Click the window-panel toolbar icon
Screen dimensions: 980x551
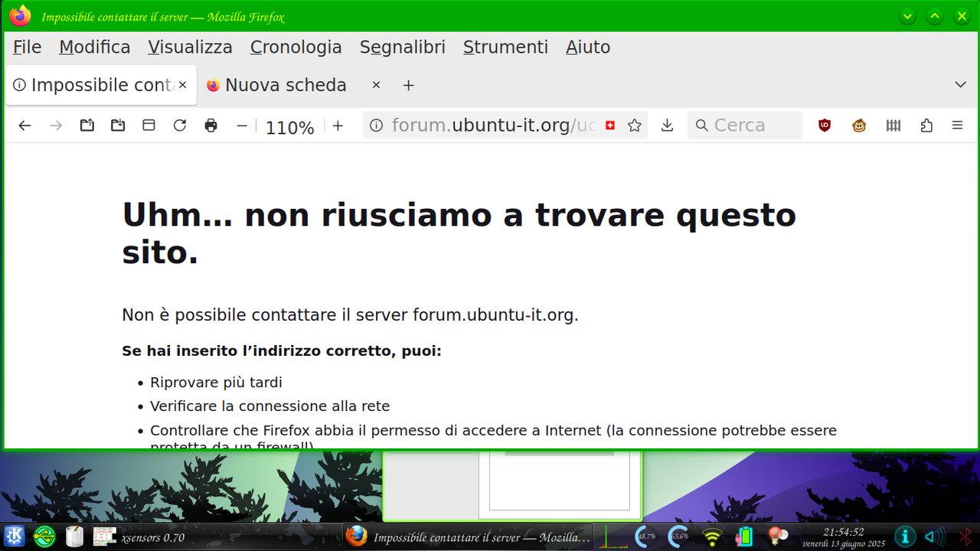coord(149,126)
